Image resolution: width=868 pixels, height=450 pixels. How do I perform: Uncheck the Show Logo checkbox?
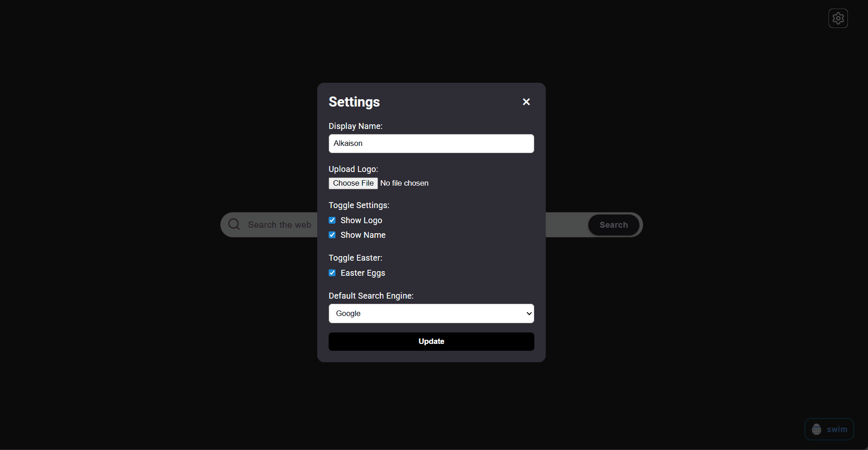(x=332, y=220)
